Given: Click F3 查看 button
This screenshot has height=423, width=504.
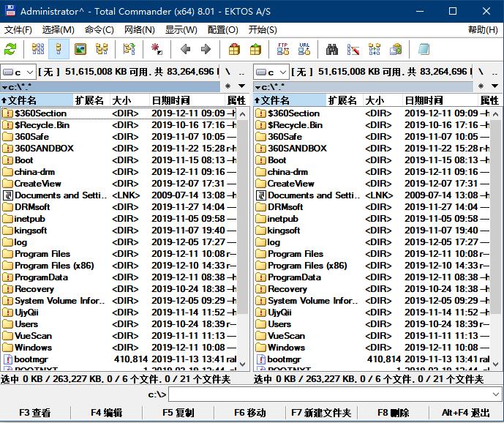Looking at the screenshot, I should click(x=35, y=413).
